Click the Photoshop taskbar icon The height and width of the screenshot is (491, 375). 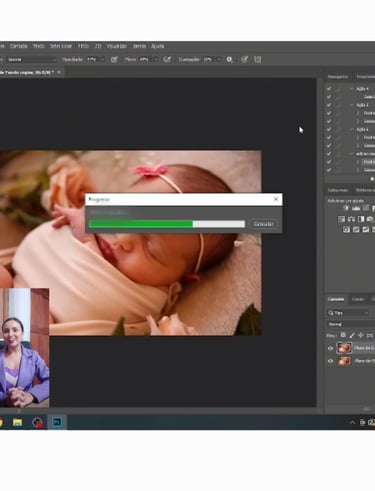tap(57, 422)
